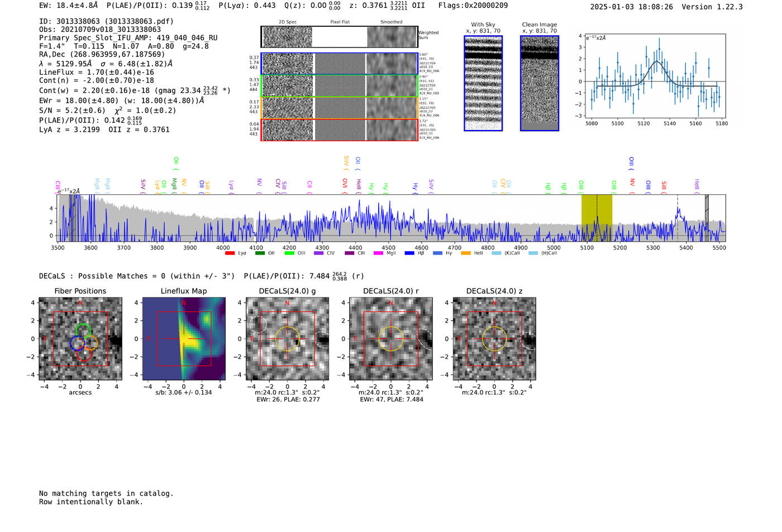Click the Primary Spec_Slot_IFU_AMP: 419_040_046_RU line
This screenshot has width=782, height=532.
[x=128, y=38]
